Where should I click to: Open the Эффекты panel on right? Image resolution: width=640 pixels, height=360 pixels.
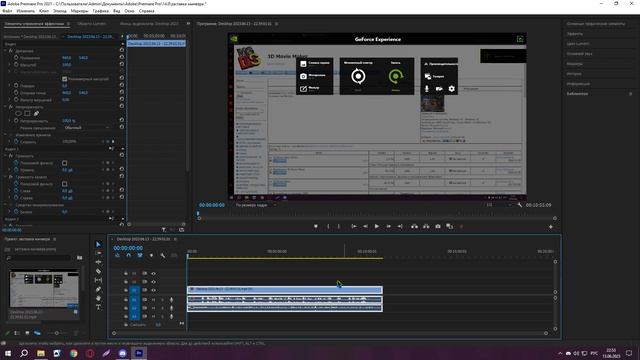575,34
